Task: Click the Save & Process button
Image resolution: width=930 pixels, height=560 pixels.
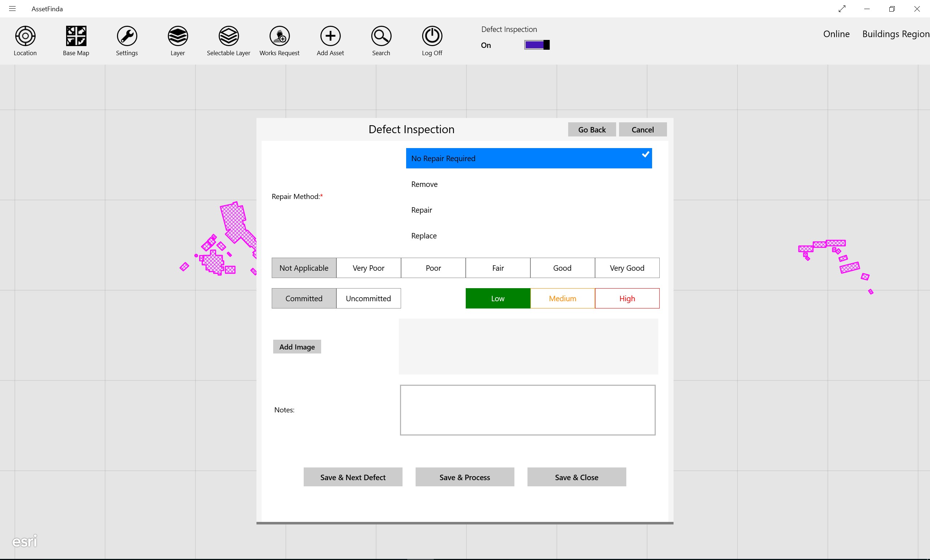Action: click(x=465, y=477)
